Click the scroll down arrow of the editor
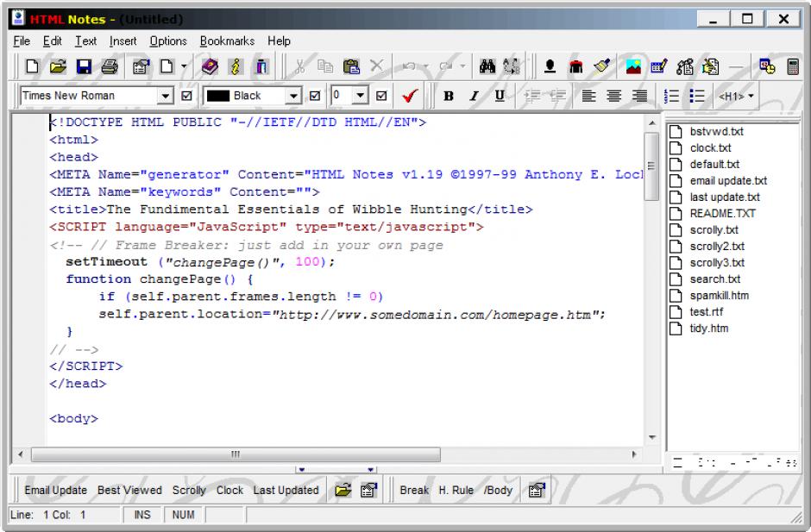Screen dimensions: 811x532 pos(651,437)
